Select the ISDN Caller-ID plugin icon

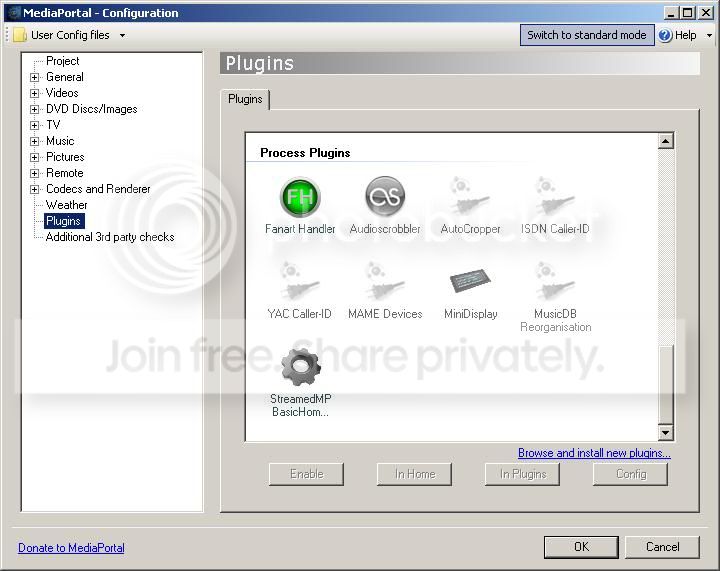[x=554, y=196]
